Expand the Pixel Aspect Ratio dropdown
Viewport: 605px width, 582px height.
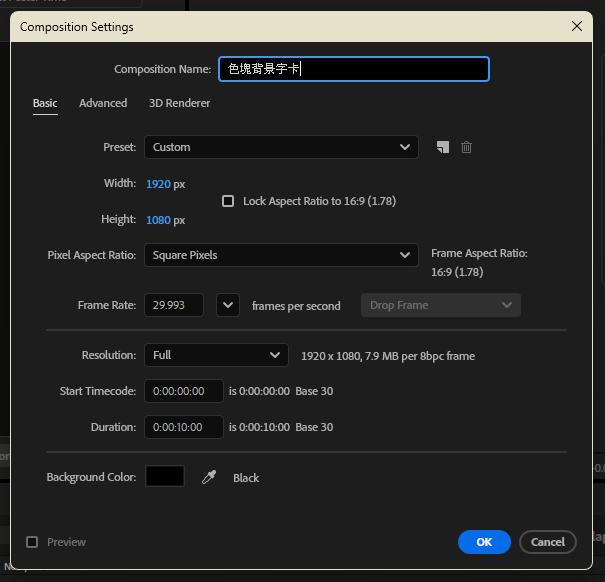click(x=281, y=255)
